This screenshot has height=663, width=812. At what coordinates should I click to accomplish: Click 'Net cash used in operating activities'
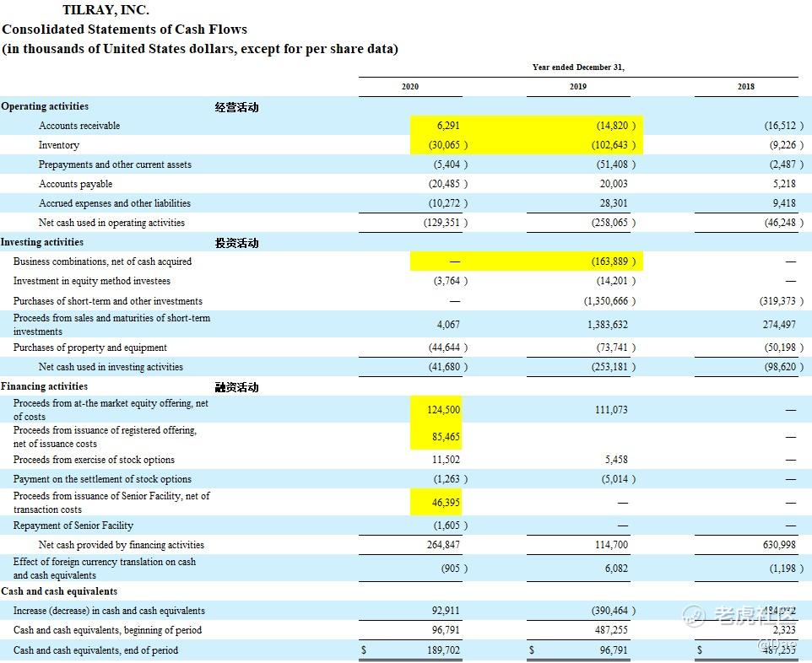[111, 223]
